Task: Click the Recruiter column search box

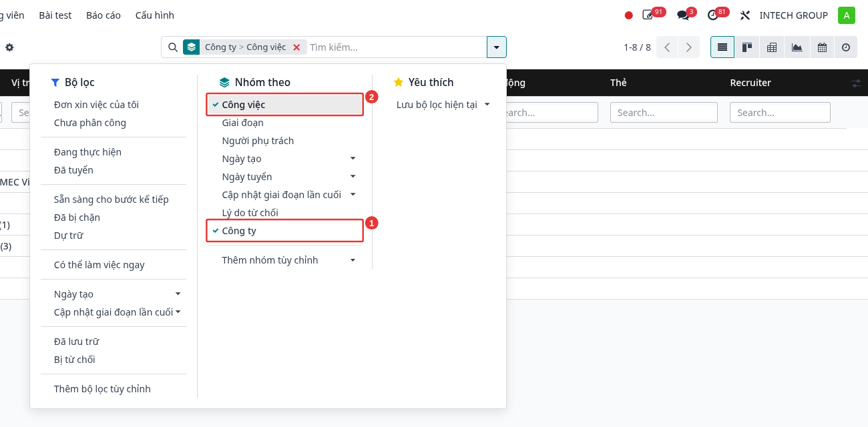Action: click(780, 113)
